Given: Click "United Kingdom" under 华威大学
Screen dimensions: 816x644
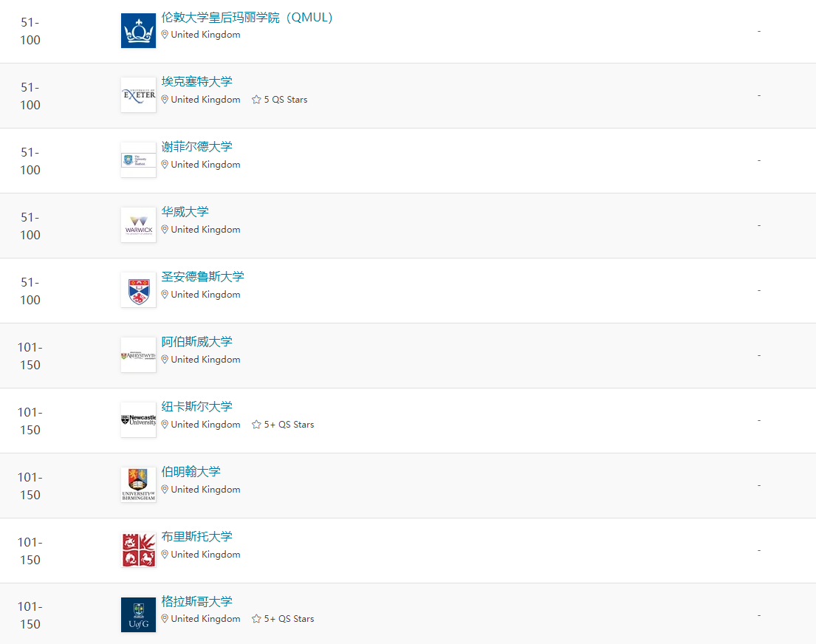Looking at the screenshot, I should (x=205, y=230).
